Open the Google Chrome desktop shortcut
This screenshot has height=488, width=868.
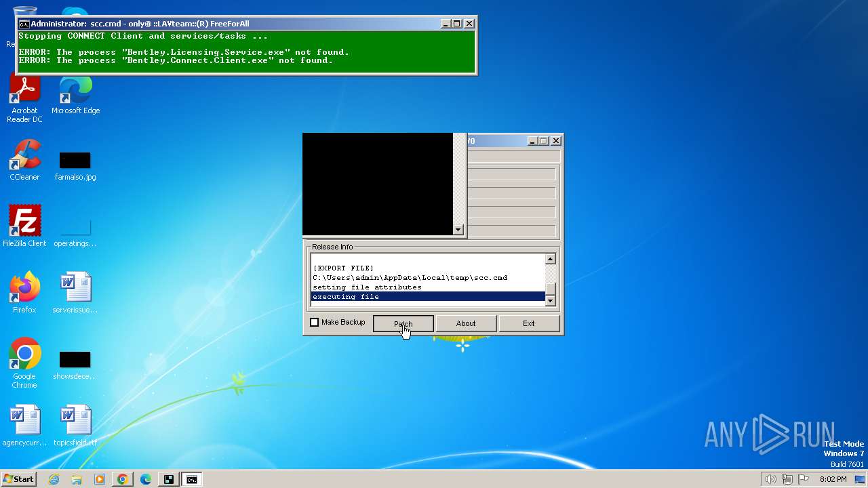pos(24,363)
